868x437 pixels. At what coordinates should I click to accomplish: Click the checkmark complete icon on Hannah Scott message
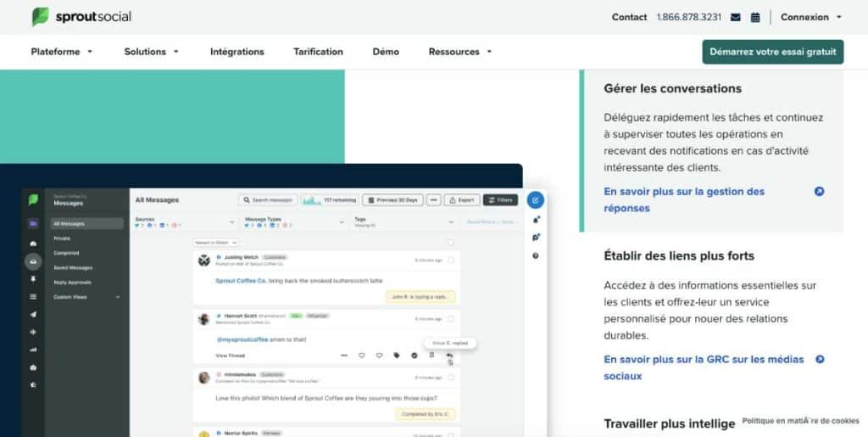pos(414,356)
